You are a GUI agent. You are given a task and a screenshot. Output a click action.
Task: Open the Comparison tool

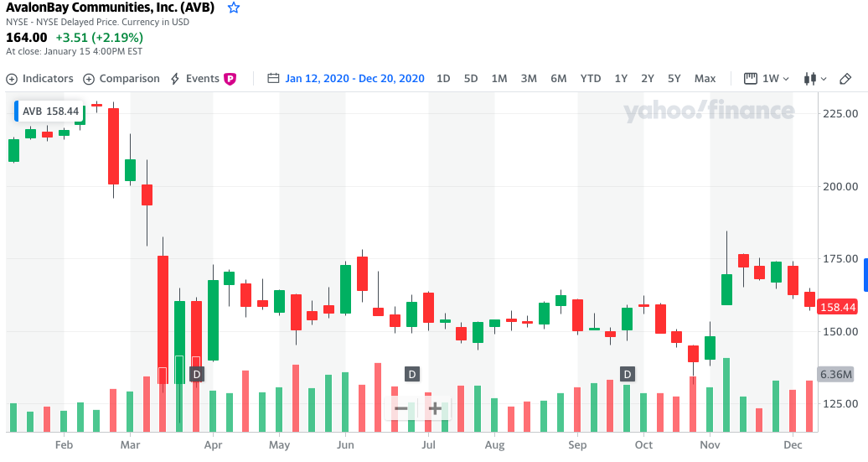pyautogui.click(x=121, y=79)
